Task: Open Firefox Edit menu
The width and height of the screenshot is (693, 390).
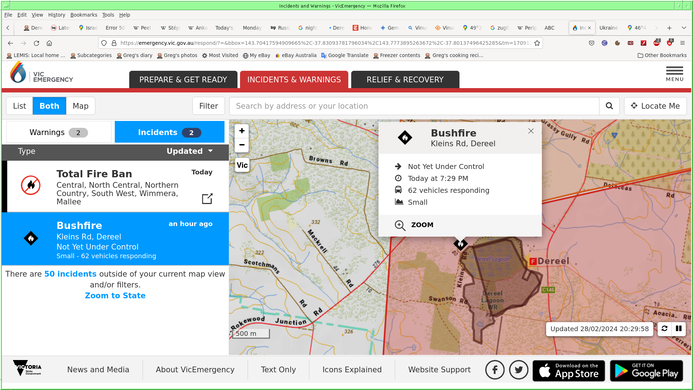Action: (x=22, y=15)
